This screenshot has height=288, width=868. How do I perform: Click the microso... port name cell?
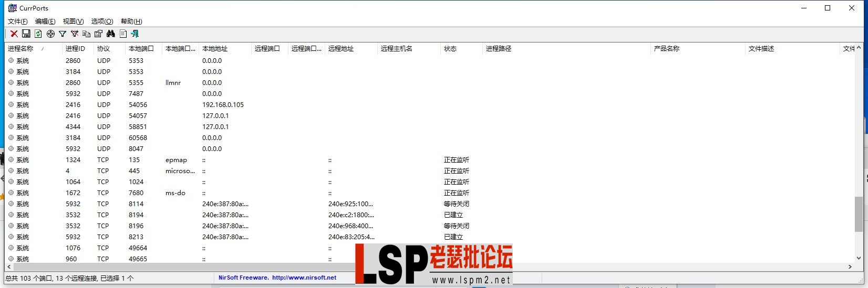(x=180, y=171)
